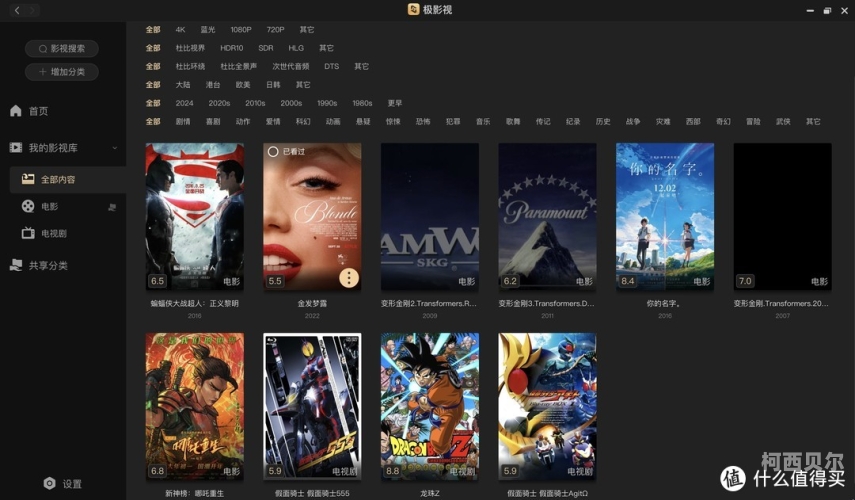Viewport: 855px width, 500px height.
Task: Open 你的名字。 poster
Action: click(x=665, y=216)
